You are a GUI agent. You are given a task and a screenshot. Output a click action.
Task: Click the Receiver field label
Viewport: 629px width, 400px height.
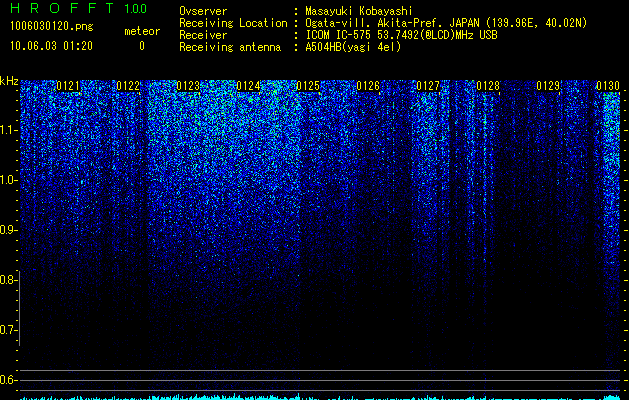point(203,35)
